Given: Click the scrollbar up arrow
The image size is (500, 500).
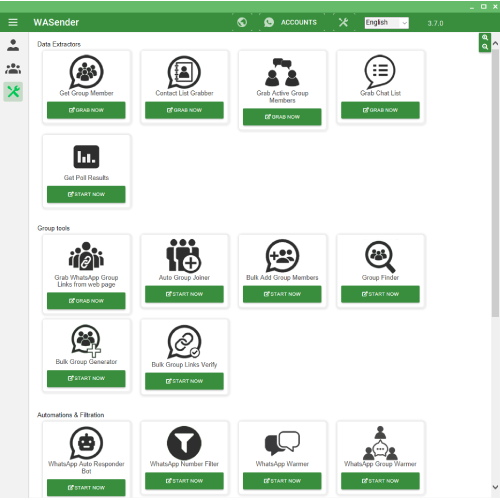Looking at the screenshot, I should 495,44.
